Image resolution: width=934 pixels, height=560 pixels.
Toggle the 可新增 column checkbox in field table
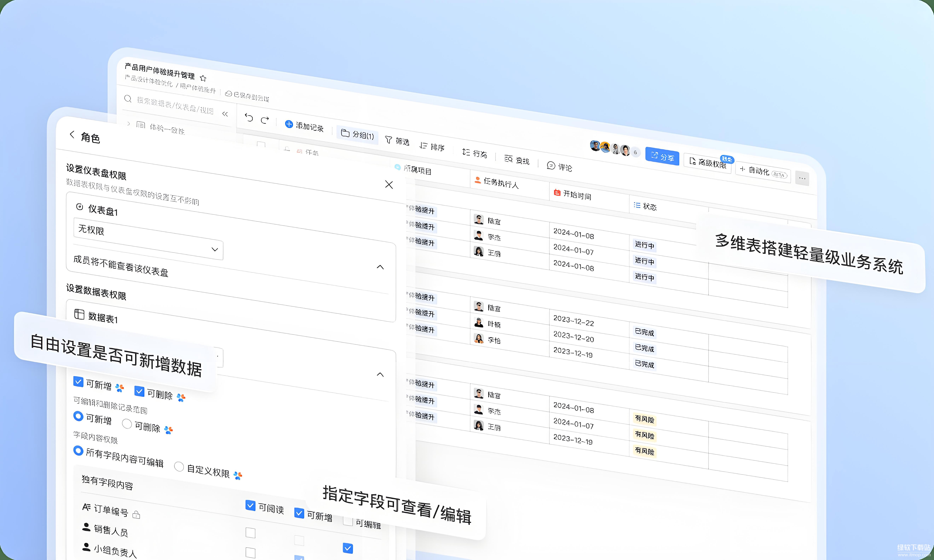(299, 513)
